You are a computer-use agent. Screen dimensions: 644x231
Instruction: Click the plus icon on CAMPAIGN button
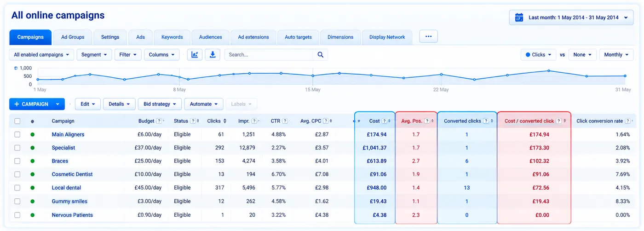click(x=17, y=104)
